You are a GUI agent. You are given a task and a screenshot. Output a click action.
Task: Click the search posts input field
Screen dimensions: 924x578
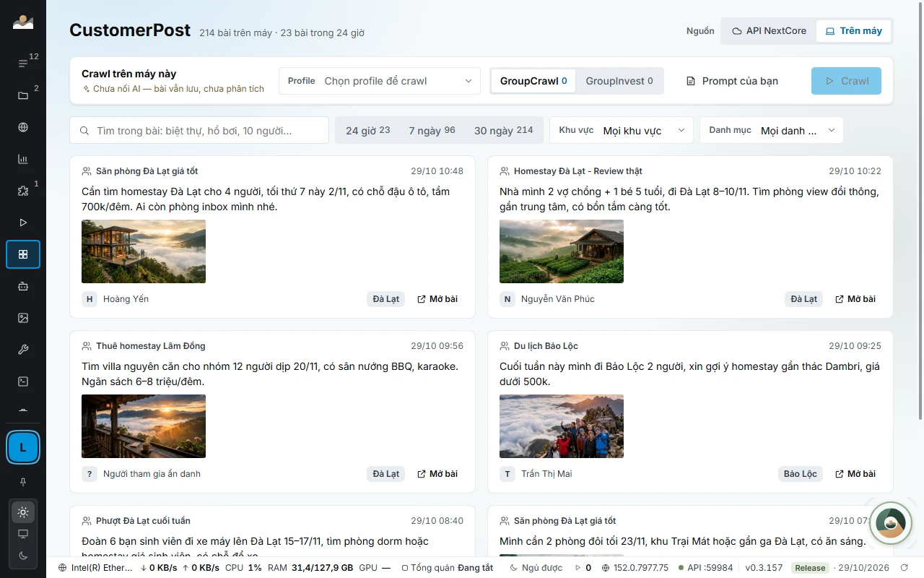199,131
